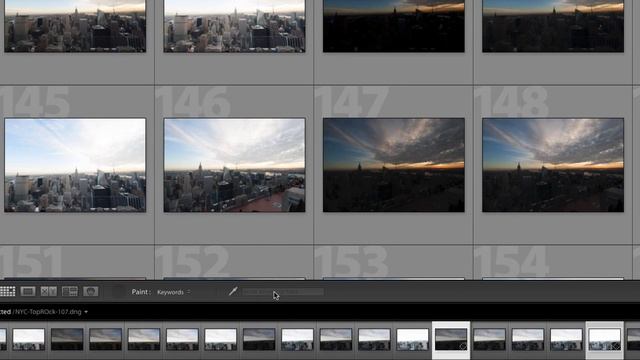Click the highlighted dark-sky filmstrip thumbnail

[x=451, y=339]
